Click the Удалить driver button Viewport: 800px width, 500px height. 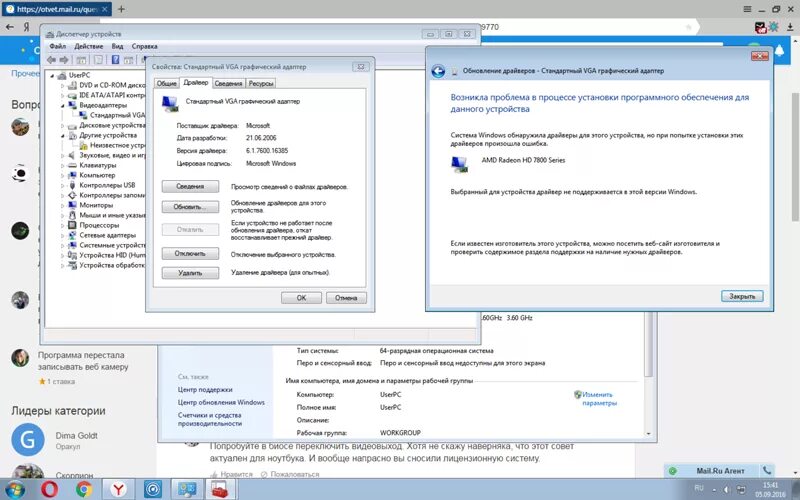point(190,273)
